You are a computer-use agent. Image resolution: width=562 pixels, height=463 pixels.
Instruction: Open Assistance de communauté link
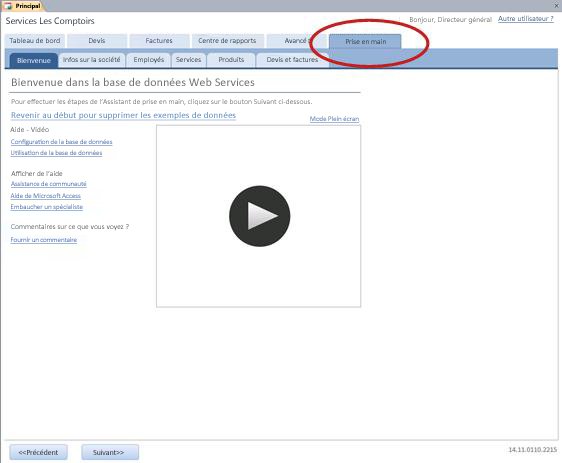tap(48, 184)
